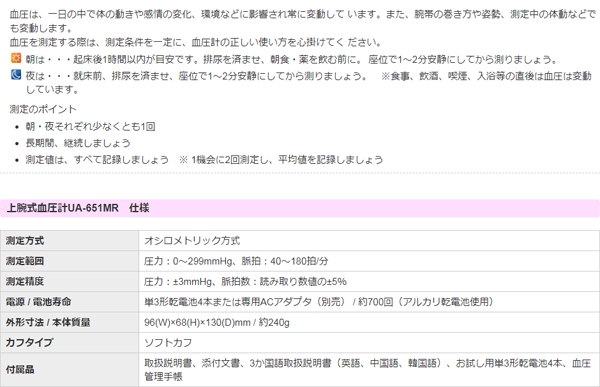Click the 'カフタイプ' row label
The image size is (600, 387).
click(29, 342)
